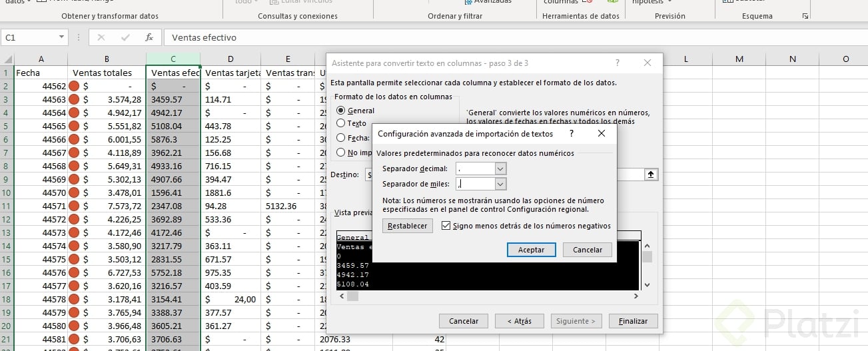Open the Name Box dropdown arrow
This screenshot has width=868, height=351.
click(x=62, y=38)
